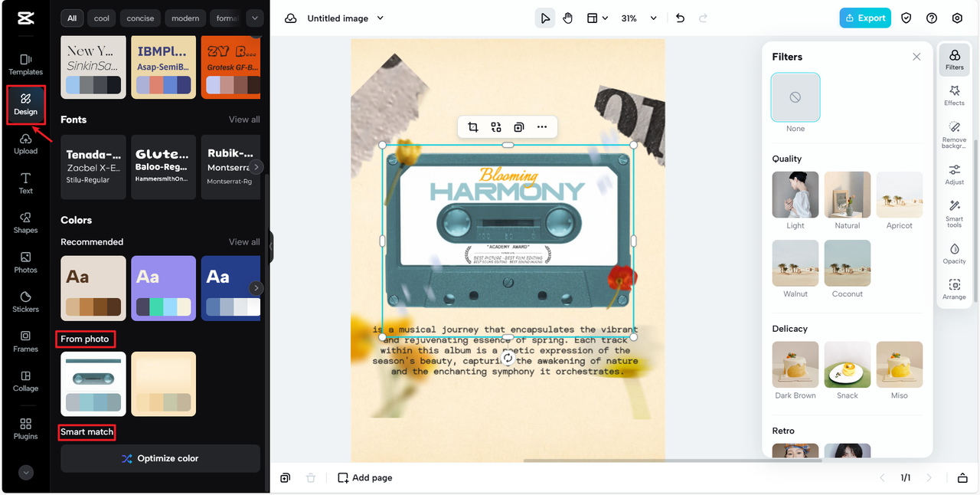Image resolution: width=980 pixels, height=495 pixels.
Task: Open the Frames sidebar panel
Action: coord(25,342)
